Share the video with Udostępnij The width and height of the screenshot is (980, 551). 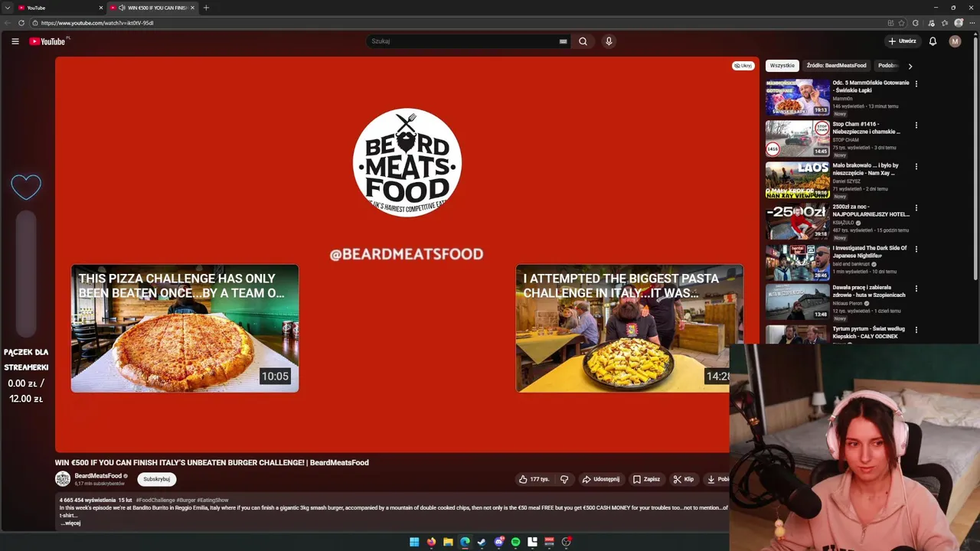point(601,479)
